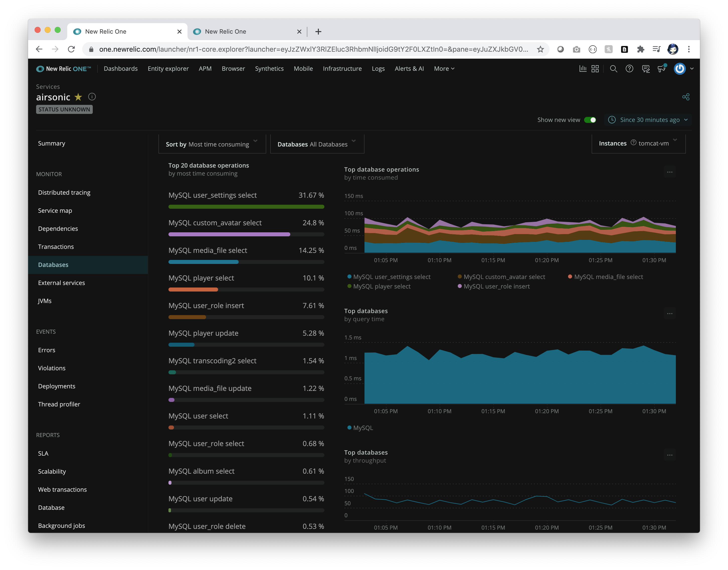
Task: Open Service map in the sidebar
Action: coord(55,211)
